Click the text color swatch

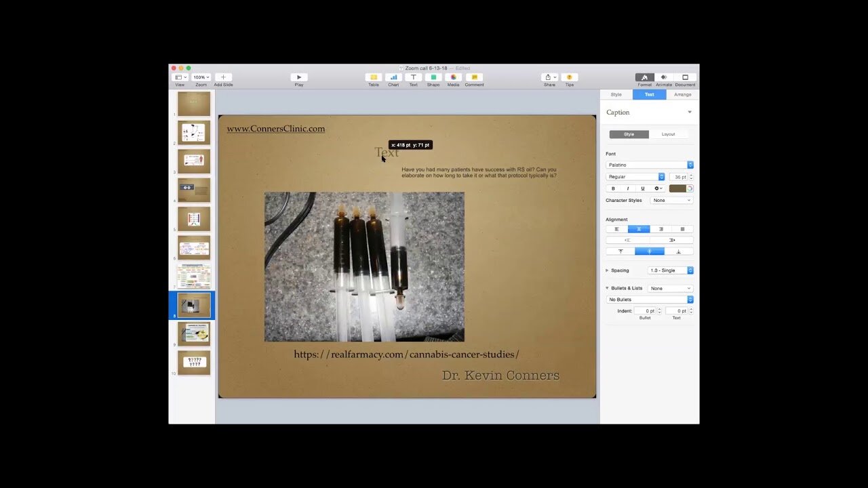(x=677, y=188)
